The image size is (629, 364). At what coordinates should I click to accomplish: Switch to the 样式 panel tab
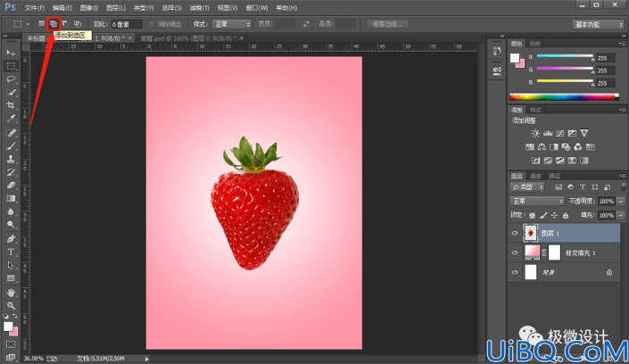tap(535, 110)
